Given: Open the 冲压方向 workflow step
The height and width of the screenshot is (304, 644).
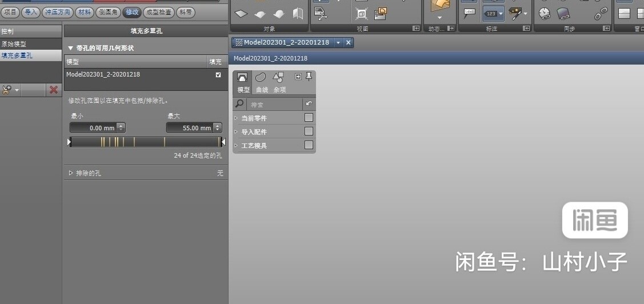Looking at the screenshot, I should (x=58, y=13).
